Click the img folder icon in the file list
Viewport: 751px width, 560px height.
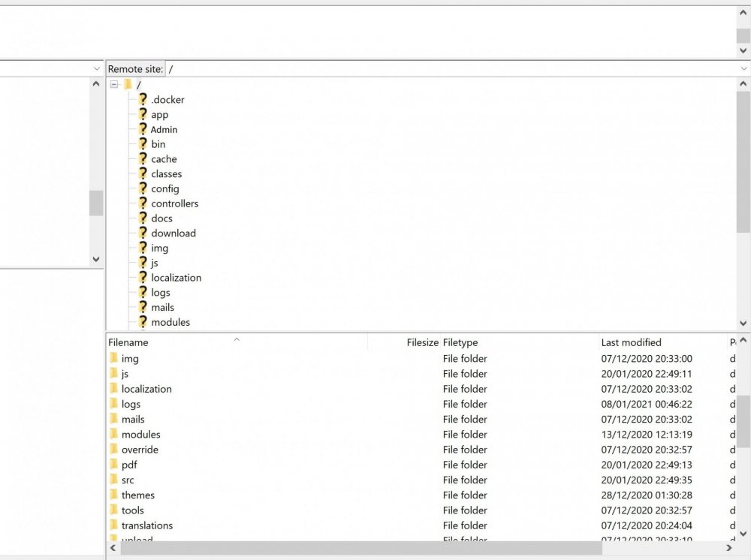(113, 358)
